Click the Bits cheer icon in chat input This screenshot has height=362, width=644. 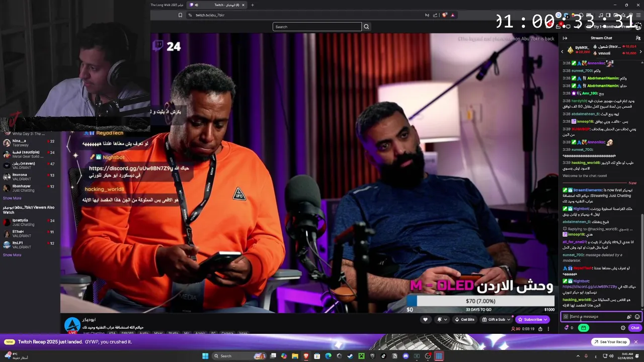[629, 317]
